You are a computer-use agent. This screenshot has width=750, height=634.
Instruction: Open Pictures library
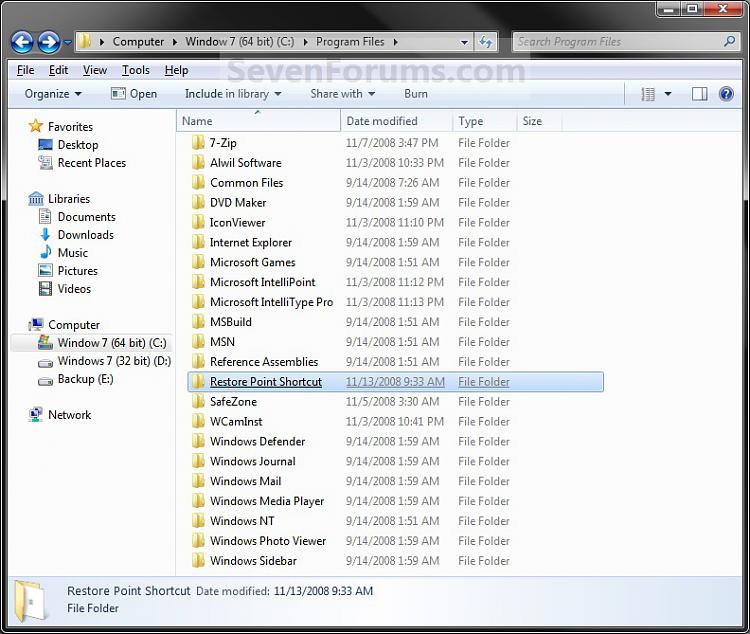(68, 271)
